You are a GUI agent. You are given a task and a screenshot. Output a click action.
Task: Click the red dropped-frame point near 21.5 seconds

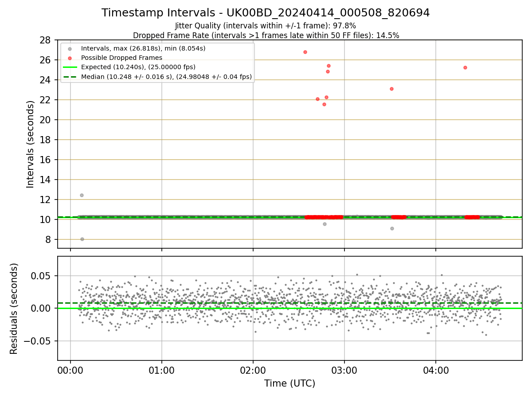pos(324,104)
